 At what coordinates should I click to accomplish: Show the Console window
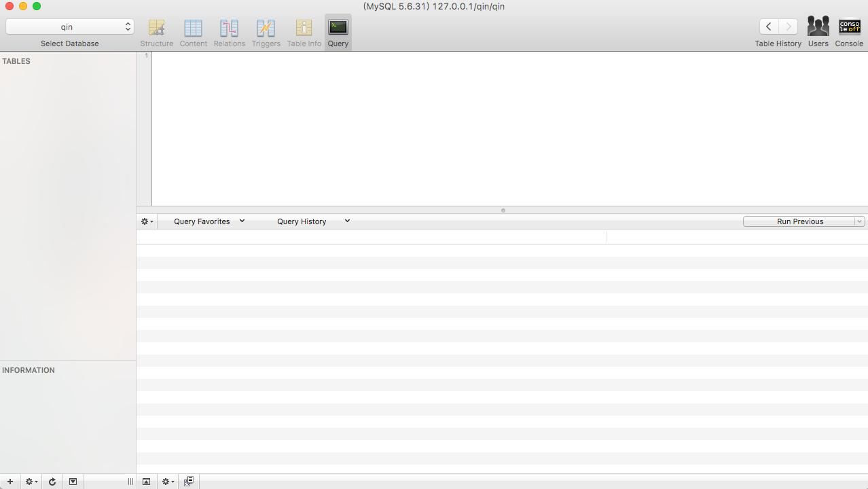[849, 33]
